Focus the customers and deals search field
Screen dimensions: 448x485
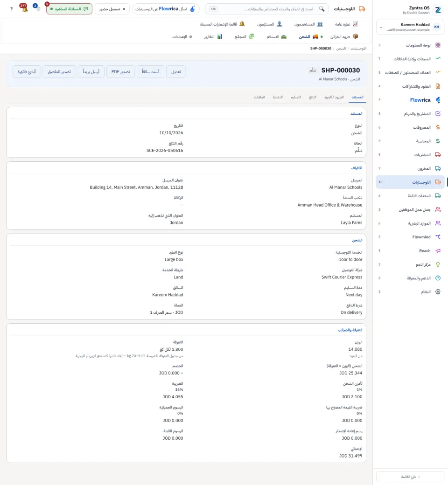266,9
